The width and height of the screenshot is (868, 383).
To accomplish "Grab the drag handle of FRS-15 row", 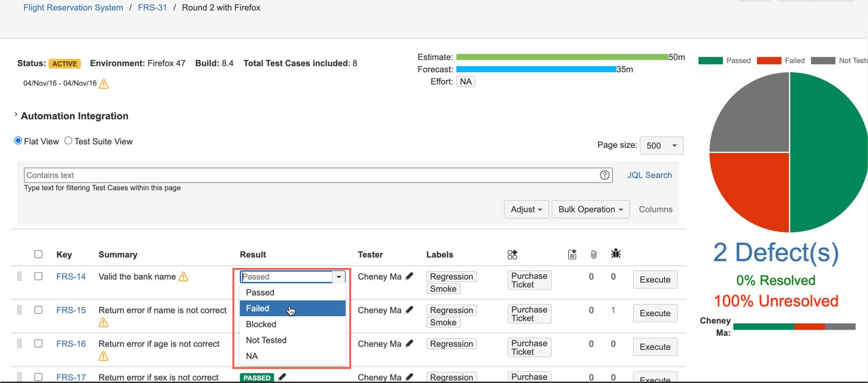I will pyautogui.click(x=20, y=310).
